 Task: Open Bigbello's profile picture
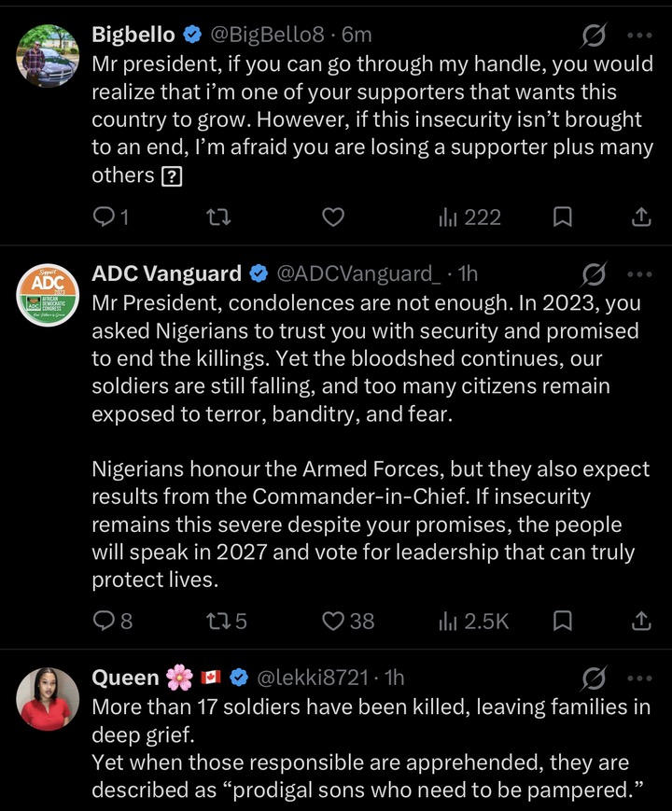pos(48,57)
